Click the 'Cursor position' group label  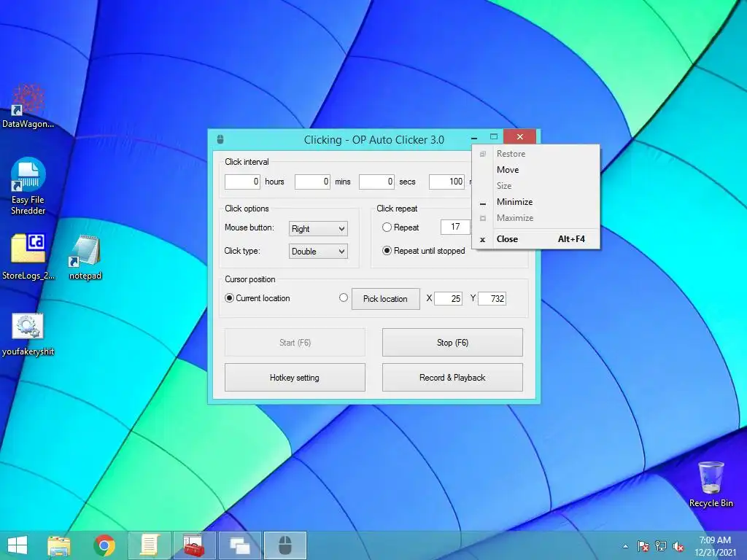coord(250,279)
